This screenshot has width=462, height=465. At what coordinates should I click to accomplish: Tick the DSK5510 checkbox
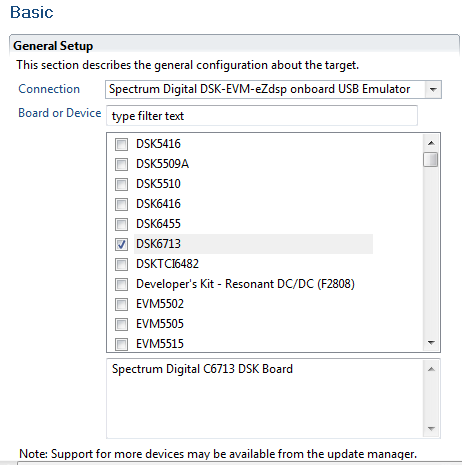[x=121, y=184]
